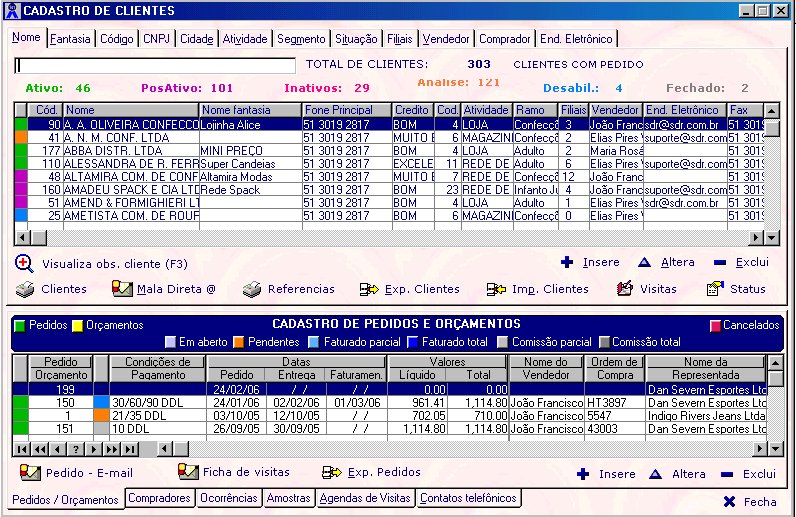Jump to last record navigator button
Image resolution: width=796 pixels, height=517 pixels.
coord(130,449)
